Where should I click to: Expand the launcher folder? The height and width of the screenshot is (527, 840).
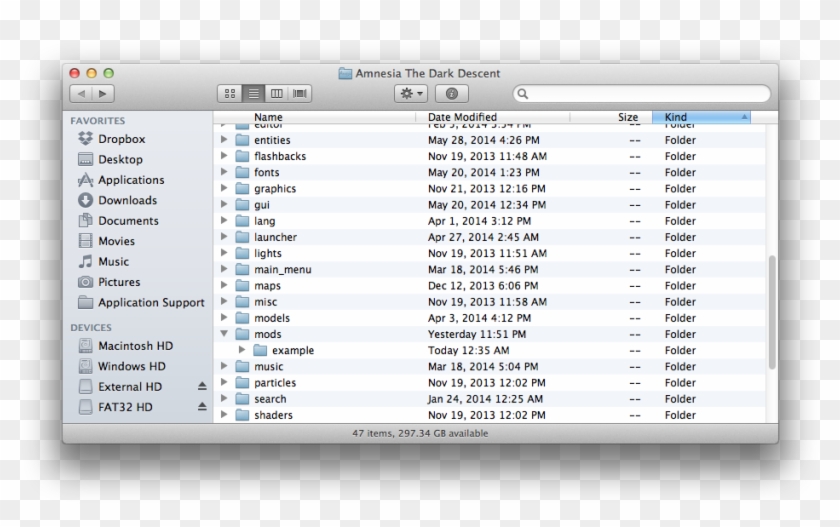coord(224,237)
